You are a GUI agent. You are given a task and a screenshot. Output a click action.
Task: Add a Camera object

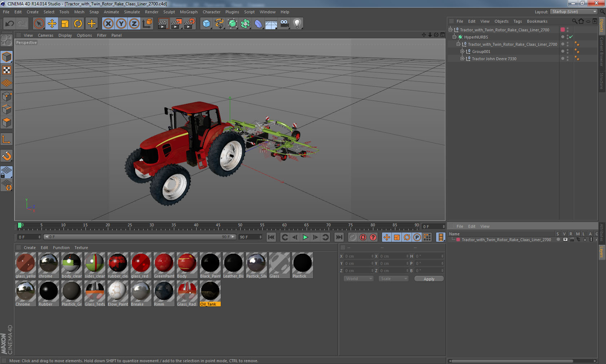[284, 24]
